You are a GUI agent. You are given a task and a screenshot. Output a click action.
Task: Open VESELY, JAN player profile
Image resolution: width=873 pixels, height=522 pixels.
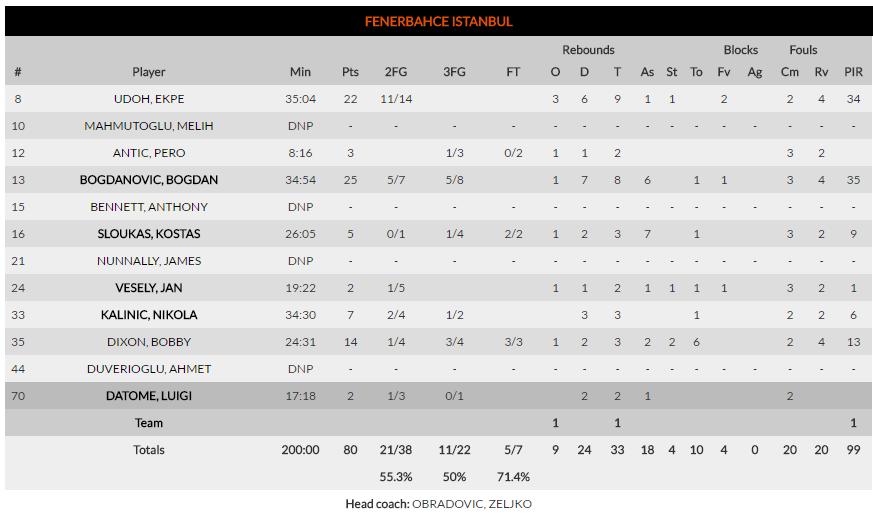149,288
